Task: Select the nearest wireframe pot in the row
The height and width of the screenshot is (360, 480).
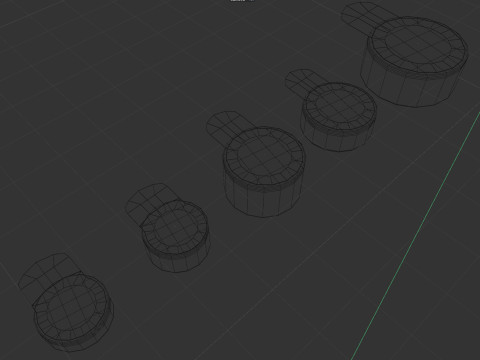Action: [x=67, y=303]
